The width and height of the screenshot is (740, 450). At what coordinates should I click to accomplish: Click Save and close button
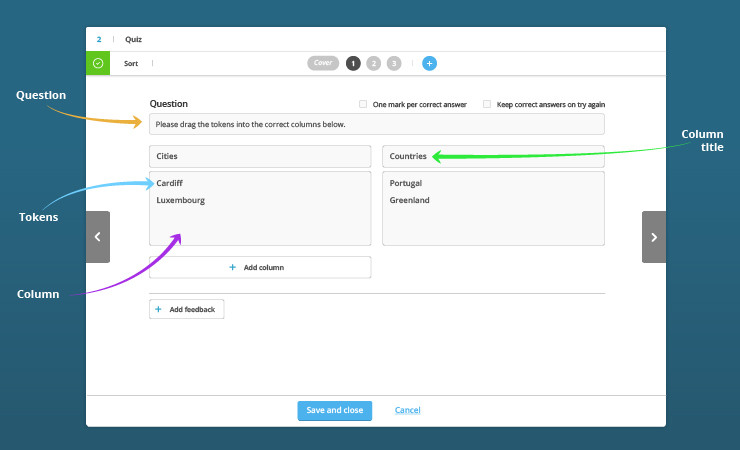tap(335, 410)
